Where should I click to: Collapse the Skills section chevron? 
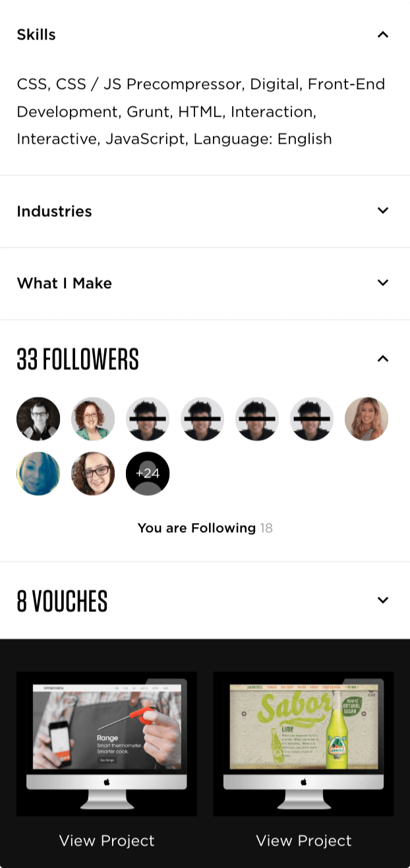point(383,34)
